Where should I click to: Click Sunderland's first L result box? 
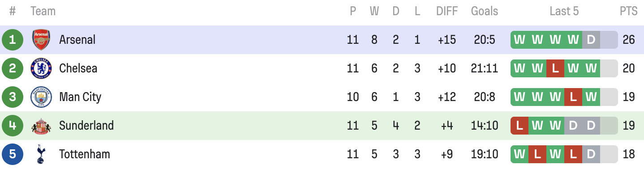click(x=519, y=126)
